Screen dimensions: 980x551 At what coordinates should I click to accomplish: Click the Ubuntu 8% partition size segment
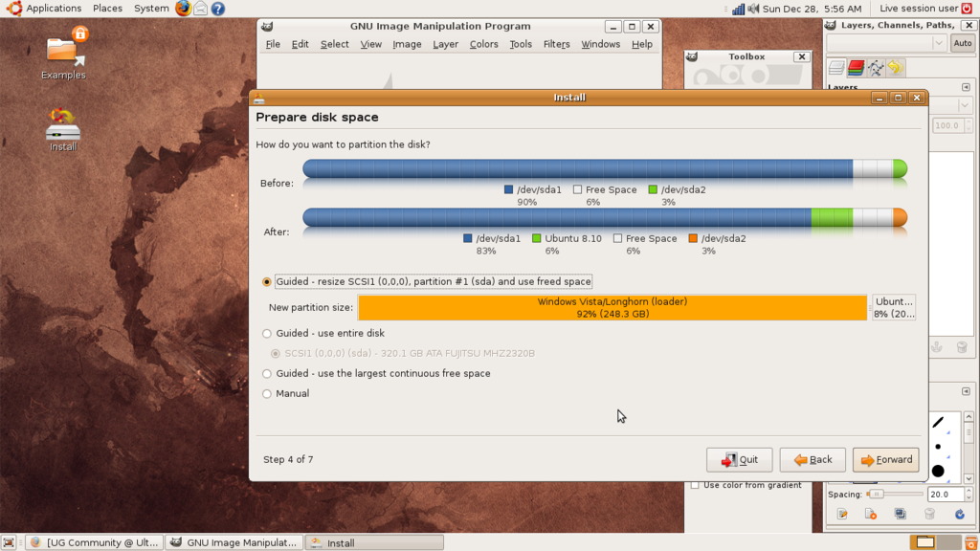[894, 307]
